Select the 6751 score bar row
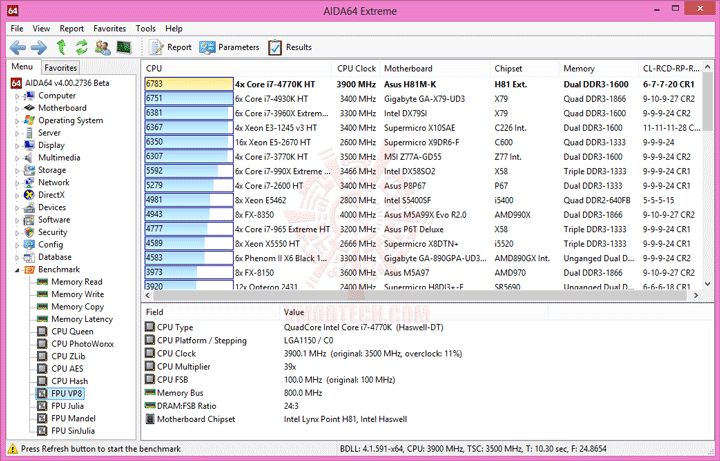The width and height of the screenshot is (720, 461). click(189, 99)
